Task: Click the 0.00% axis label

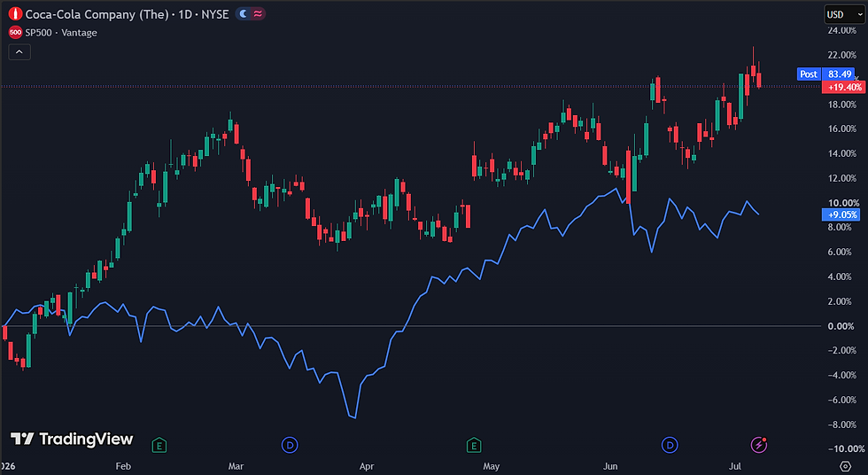Action: pos(841,326)
